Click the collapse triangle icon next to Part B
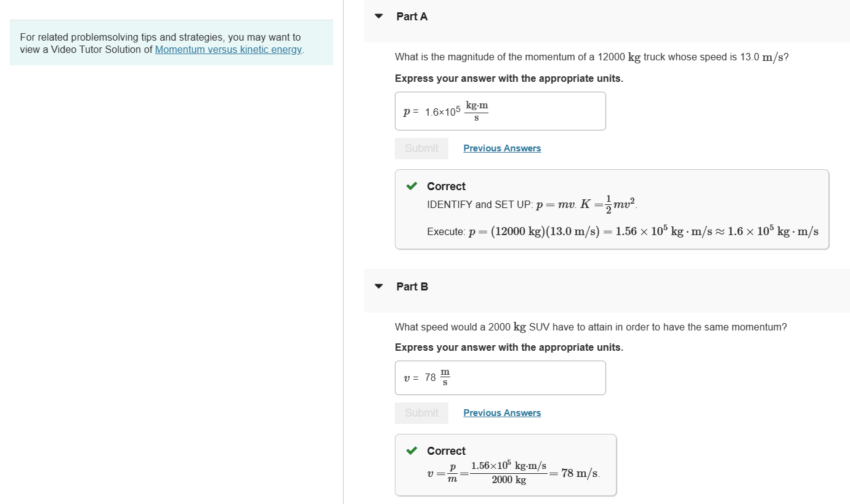 pos(378,286)
